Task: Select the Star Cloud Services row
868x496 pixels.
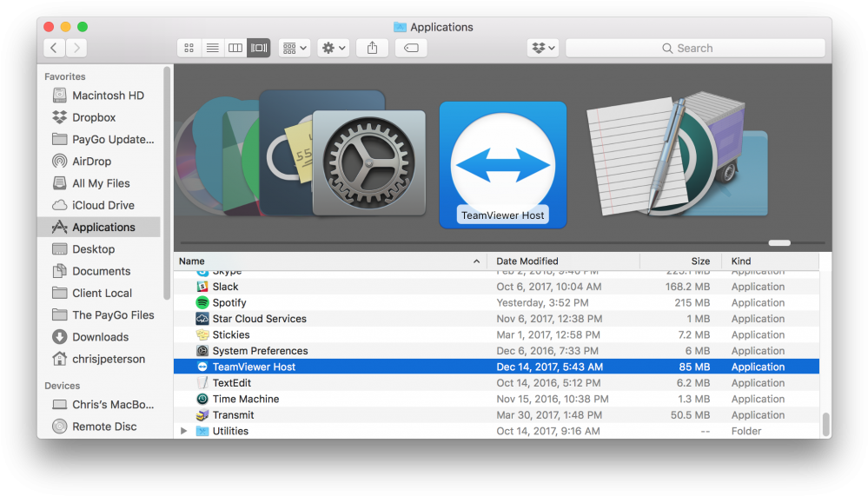Action: [496, 319]
